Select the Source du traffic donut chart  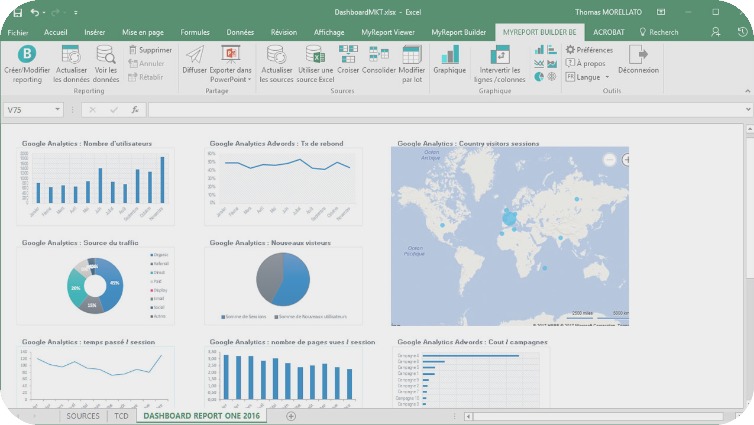[x=96, y=286]
